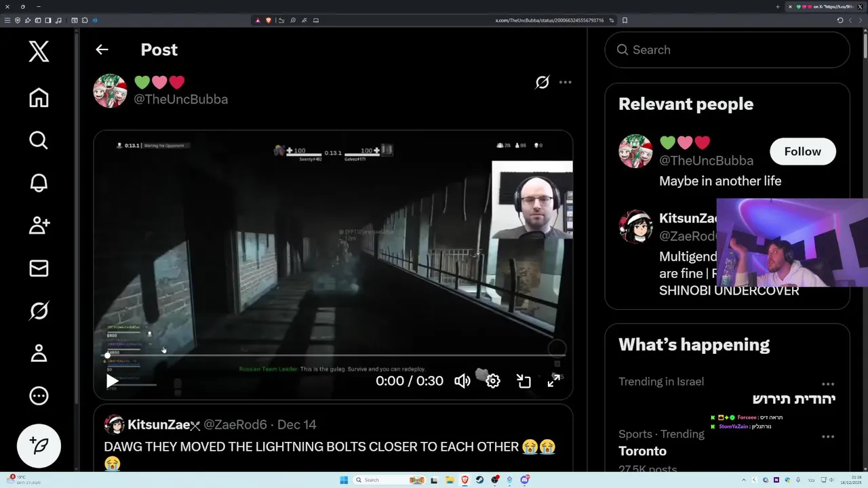868x488 pixels.
Task: Open Discord from taskbar
Action: (524, 480)
